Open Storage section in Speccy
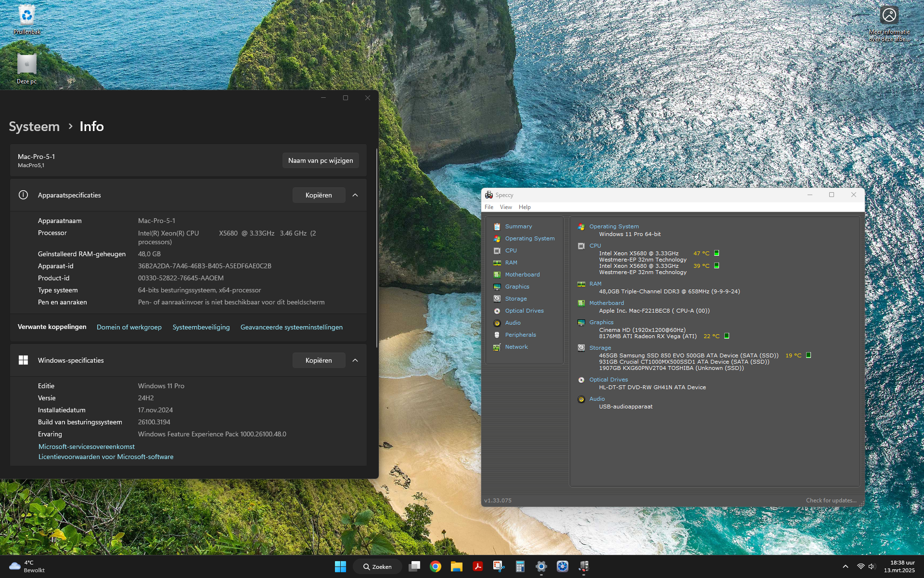This screenshot has width=924, height=578. coord(515,299)
